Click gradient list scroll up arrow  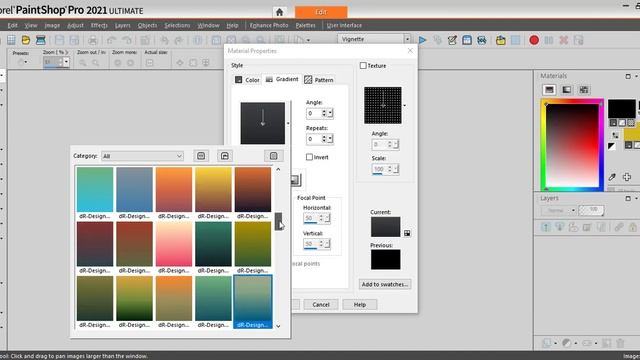pyautogui.click(x=278, y=169)
